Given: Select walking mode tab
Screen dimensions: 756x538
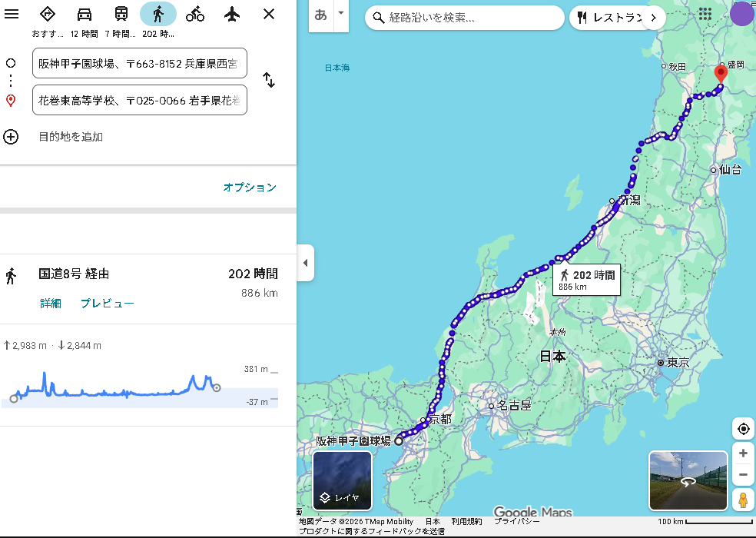Looking at the screenshot, I should point(158,14).
